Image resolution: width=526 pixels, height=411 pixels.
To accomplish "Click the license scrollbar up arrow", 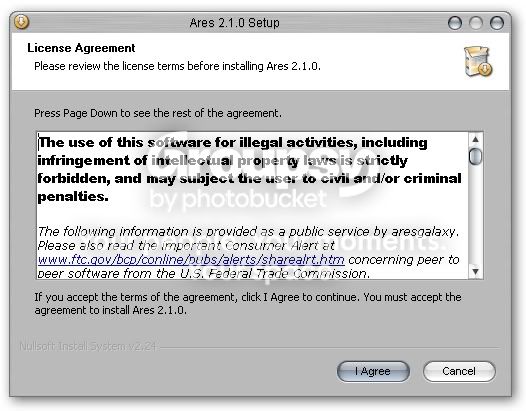I will coord(475,139).
